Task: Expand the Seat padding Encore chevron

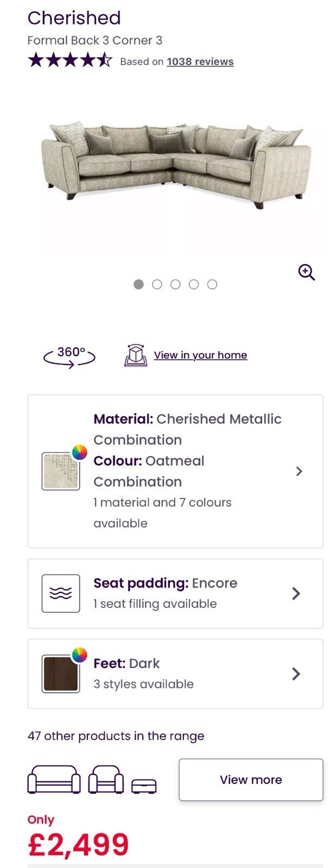Action: point(296,593)
